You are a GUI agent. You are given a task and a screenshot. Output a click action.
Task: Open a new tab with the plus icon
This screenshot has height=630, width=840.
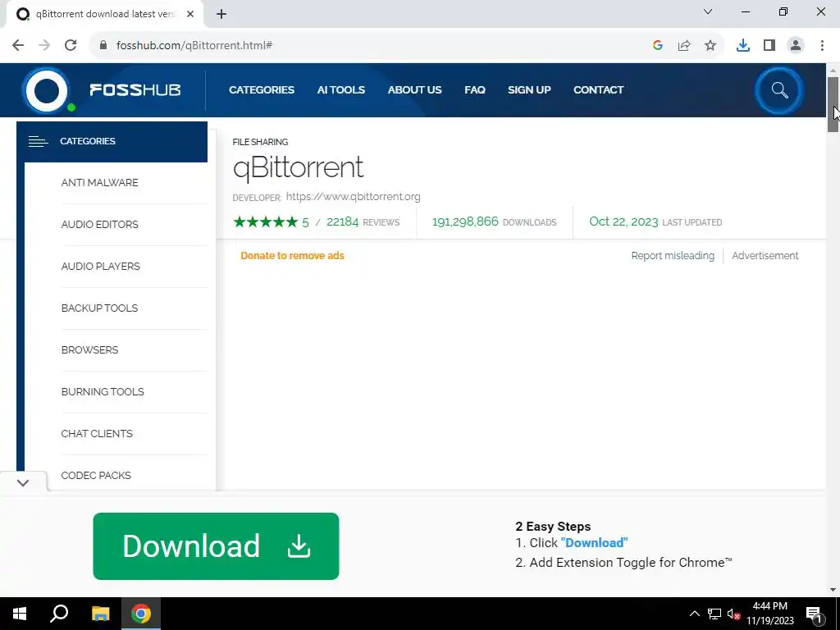point(221,15)
